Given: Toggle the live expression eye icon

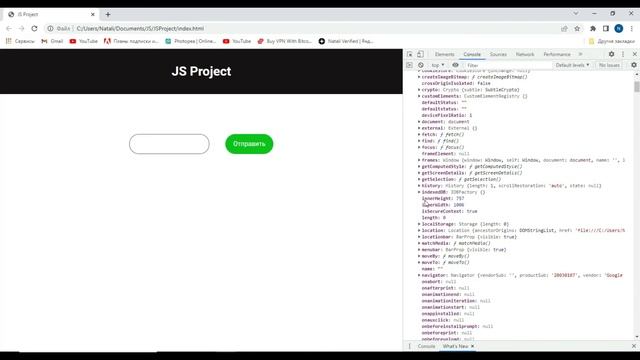Looking at the screenshot, I should [456, 65].
